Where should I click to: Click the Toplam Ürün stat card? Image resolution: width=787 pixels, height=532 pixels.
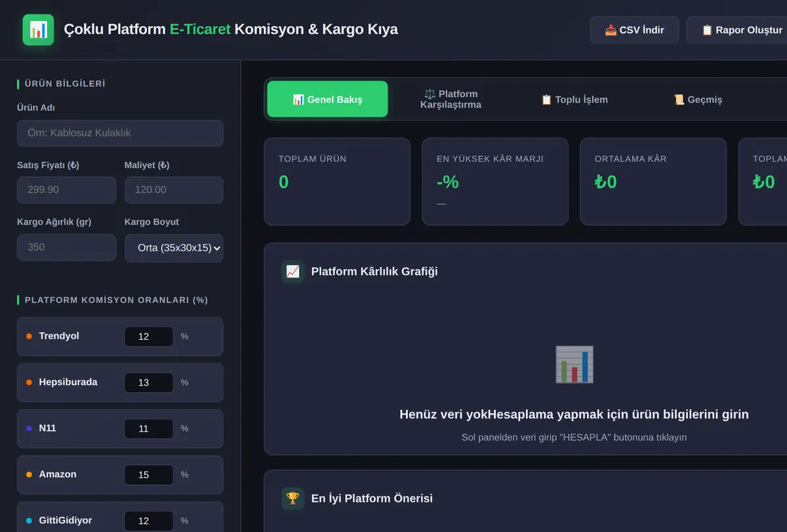point(337,182)
